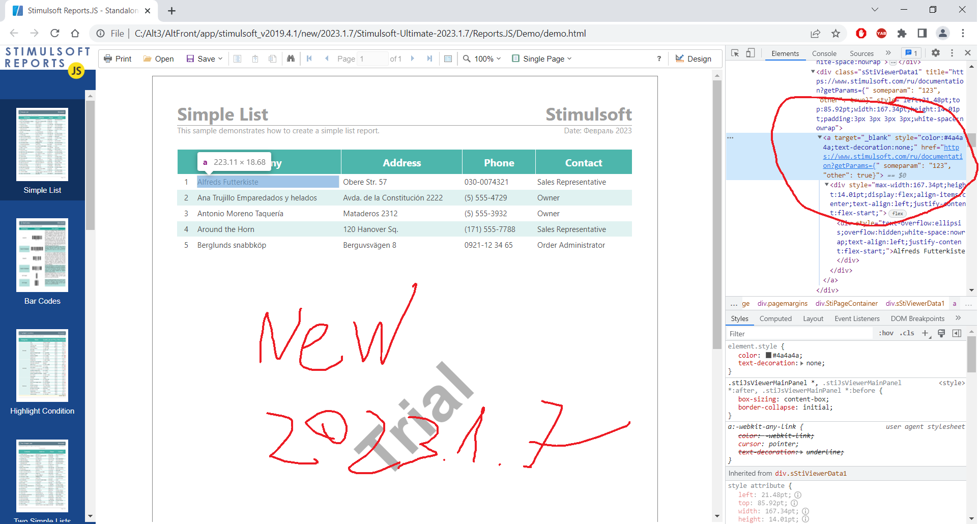
Task: Toggle computed styles sidebar icon
Action: tap(957, 333)
